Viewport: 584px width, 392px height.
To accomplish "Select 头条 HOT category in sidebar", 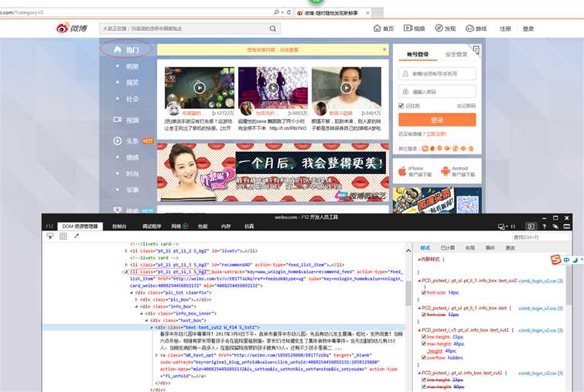I will (x=133, y=141).
